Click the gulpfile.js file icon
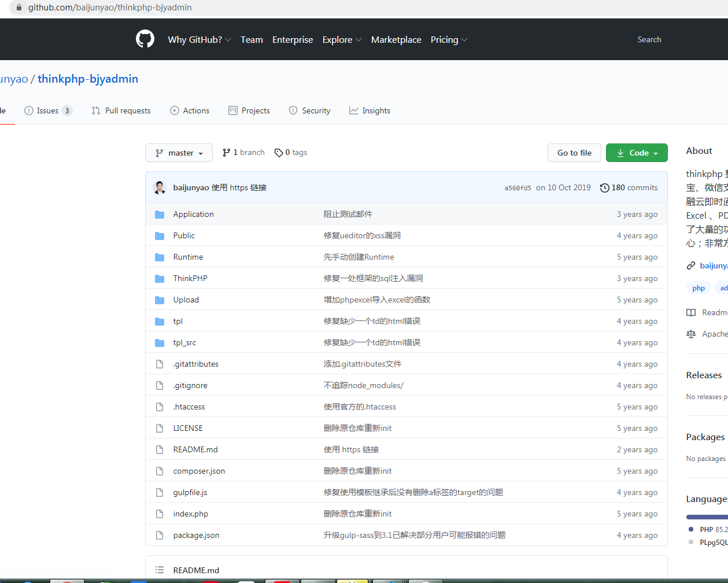Image resolution: width=728 pixels, height=583 pixels. pyautogui.click(x=160, y=492)
